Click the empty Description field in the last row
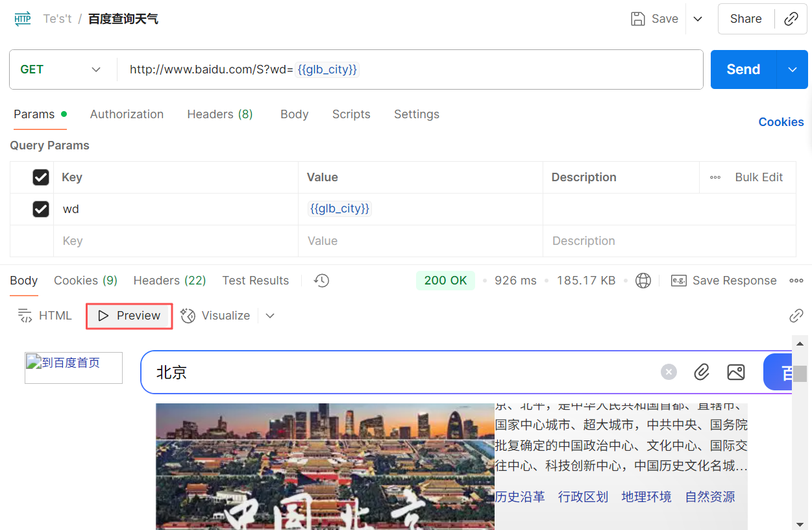812x530 pixels. coord(669,241)
